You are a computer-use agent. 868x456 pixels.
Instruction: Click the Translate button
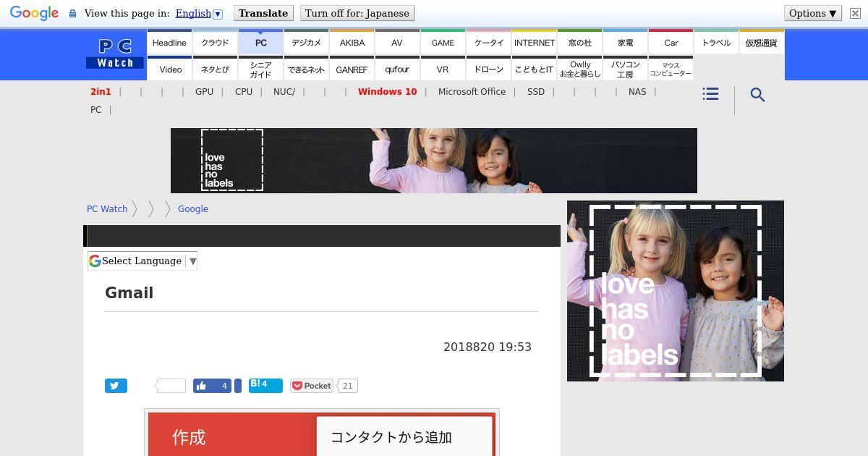coord(263,13)
